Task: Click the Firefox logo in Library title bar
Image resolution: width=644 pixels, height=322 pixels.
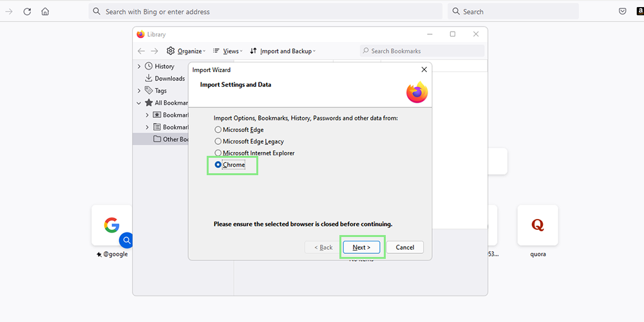Action: tap(141, 35)
